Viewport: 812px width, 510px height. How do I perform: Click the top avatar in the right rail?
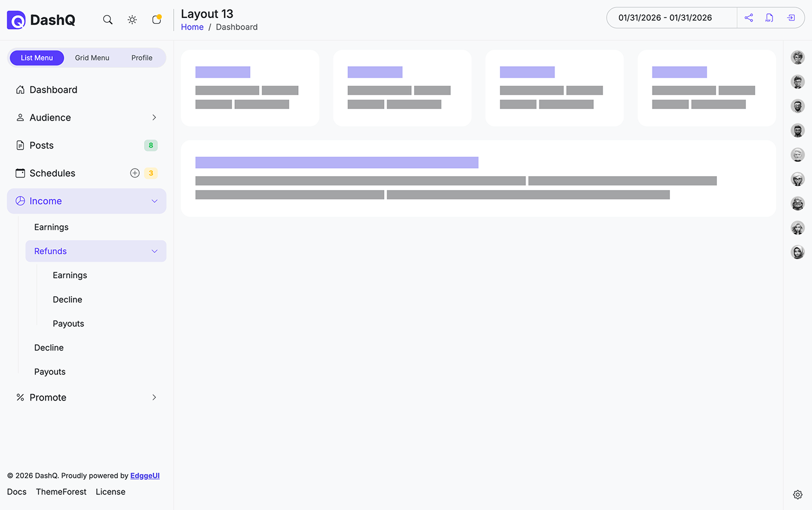coord(797,57)
